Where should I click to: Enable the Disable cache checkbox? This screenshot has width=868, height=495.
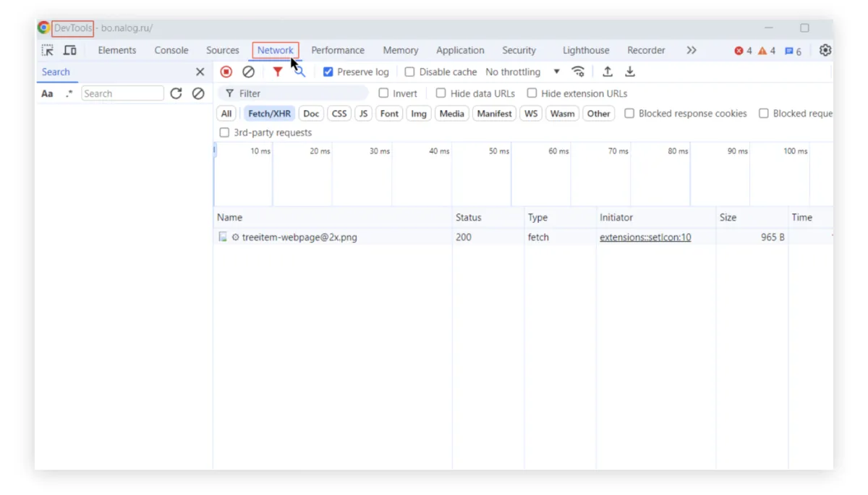(410, 72)
